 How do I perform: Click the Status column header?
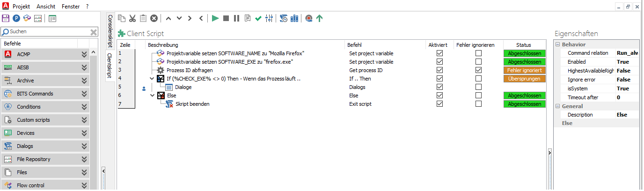[x=524, y=45]
